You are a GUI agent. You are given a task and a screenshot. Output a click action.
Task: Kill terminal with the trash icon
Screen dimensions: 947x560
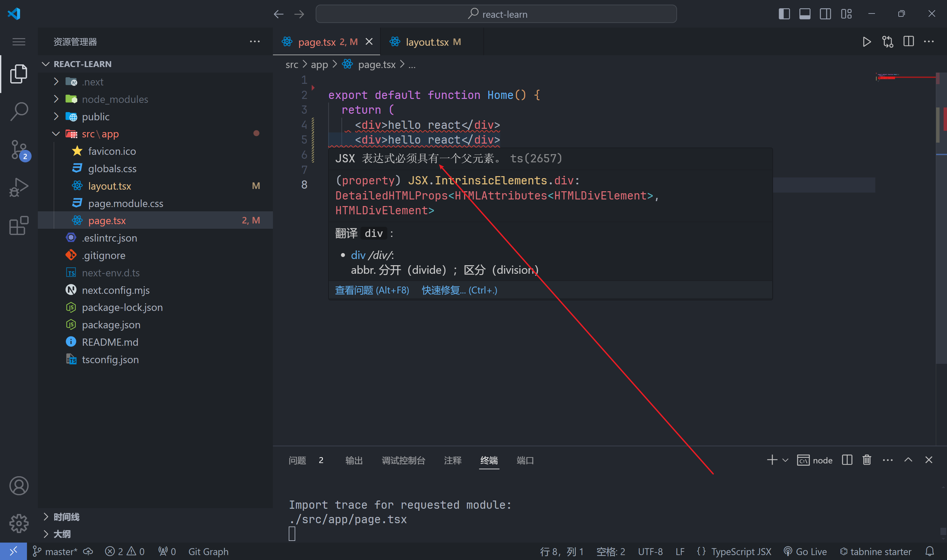coord(867,460)
